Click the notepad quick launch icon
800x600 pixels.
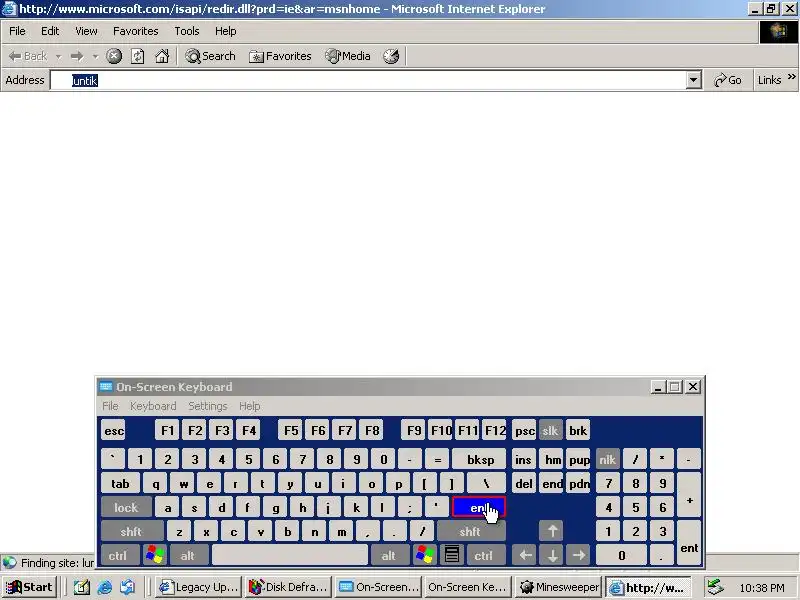pos(82,587)
